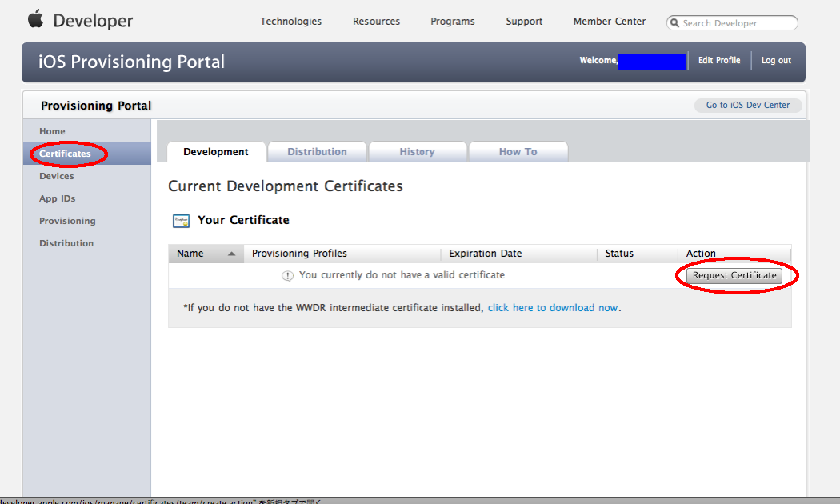
Task: Click the 'click here to download now' link
Action: 553,308
